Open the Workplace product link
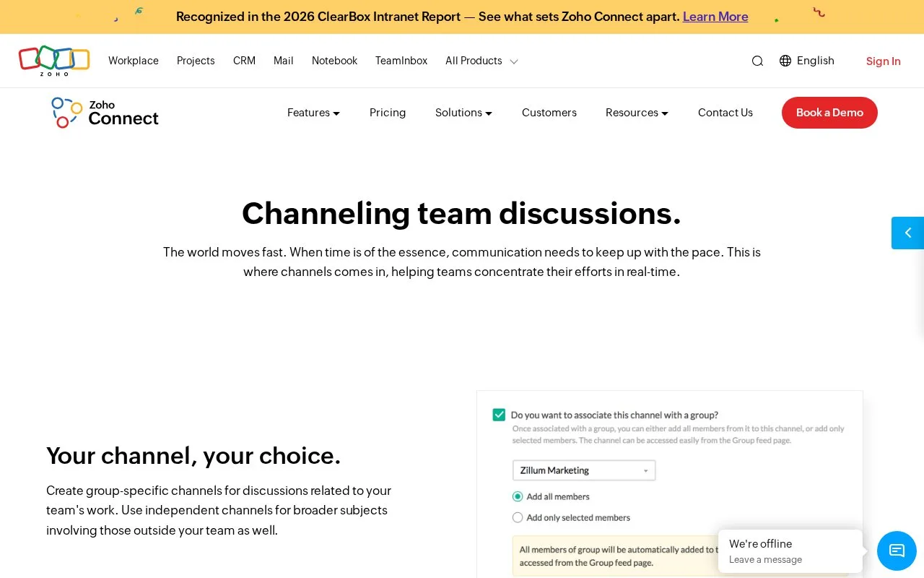924x578 pixels. pos(134,61)
